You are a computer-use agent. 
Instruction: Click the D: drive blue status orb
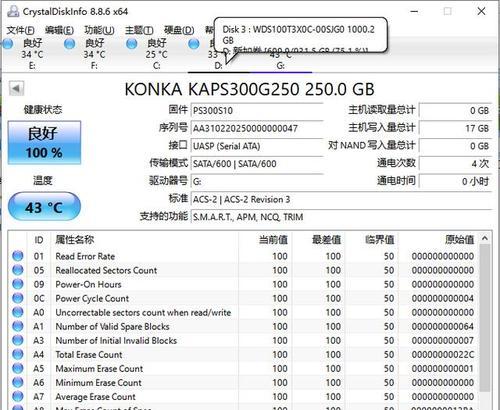(194, 44)
